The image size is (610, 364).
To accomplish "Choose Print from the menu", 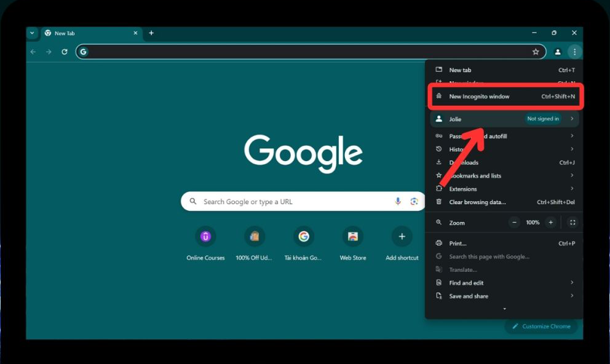I will click(x=505, y=243).
